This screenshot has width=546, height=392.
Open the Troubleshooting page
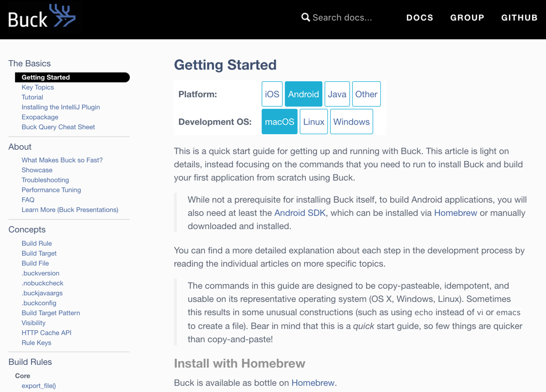point(45,180)
